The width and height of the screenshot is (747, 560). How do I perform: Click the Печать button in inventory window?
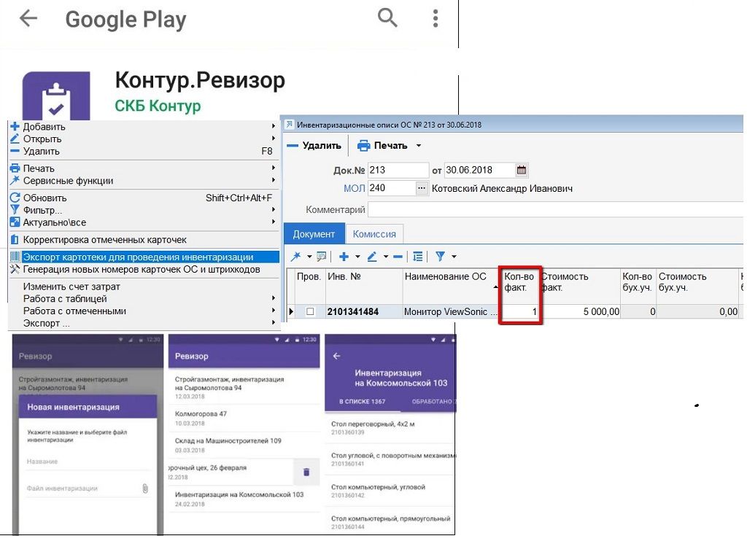click(x=382, y=146)
